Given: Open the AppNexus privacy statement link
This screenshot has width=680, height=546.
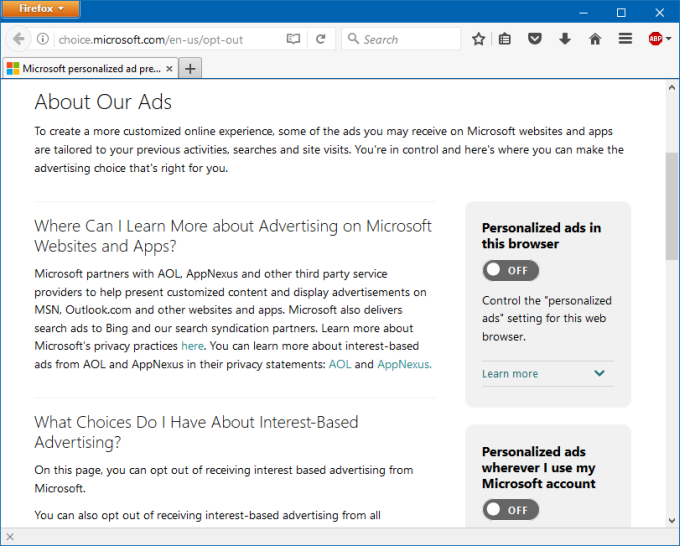Looking at the screenshot, I should (x=404, y=364).
